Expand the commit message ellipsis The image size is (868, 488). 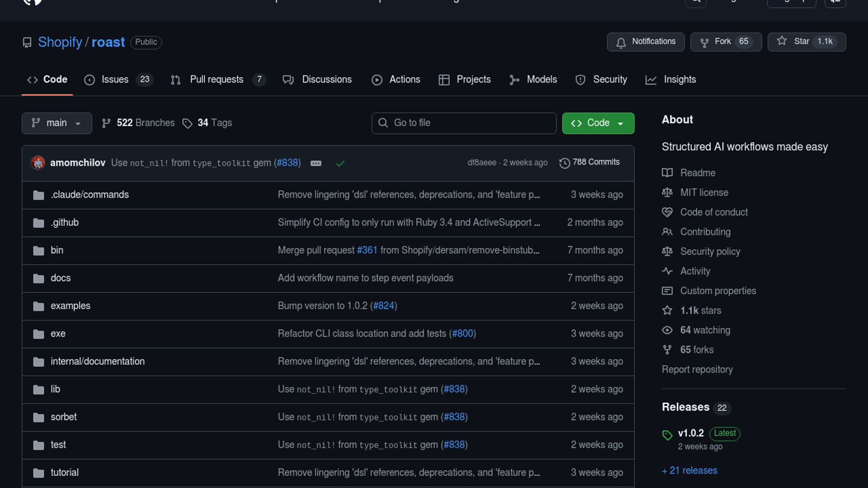316,163
